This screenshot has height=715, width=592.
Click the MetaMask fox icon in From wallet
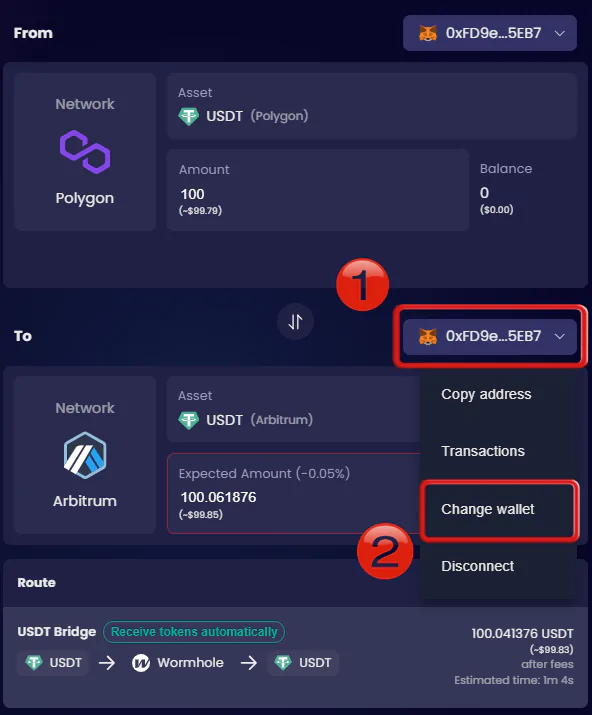pyautogui.click(x=428, y=33)
